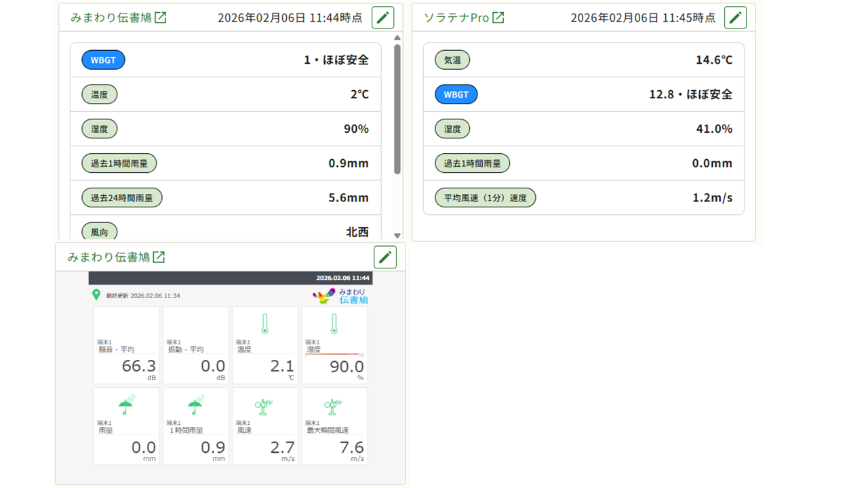Click the green location pin next to 最終更新
868x488 pixels.
(x=96, y=295)
